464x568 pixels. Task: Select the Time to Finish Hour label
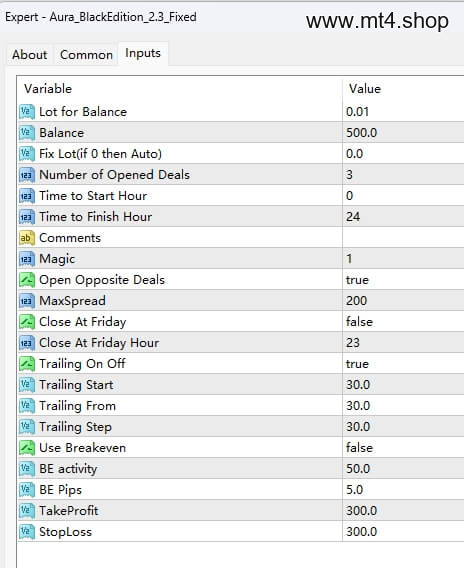[95, 217]
